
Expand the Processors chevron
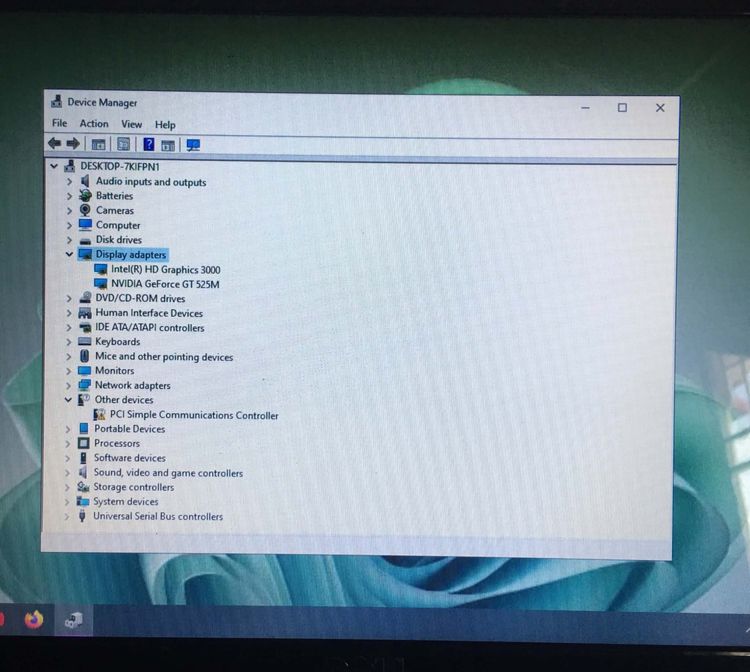pyautogui.click(x=68, y=443)
